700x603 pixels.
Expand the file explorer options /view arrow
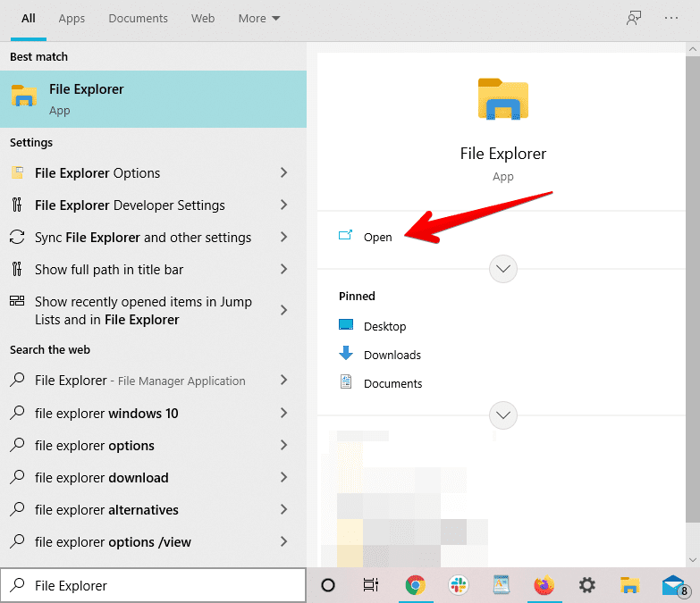(x=283, y=541)
